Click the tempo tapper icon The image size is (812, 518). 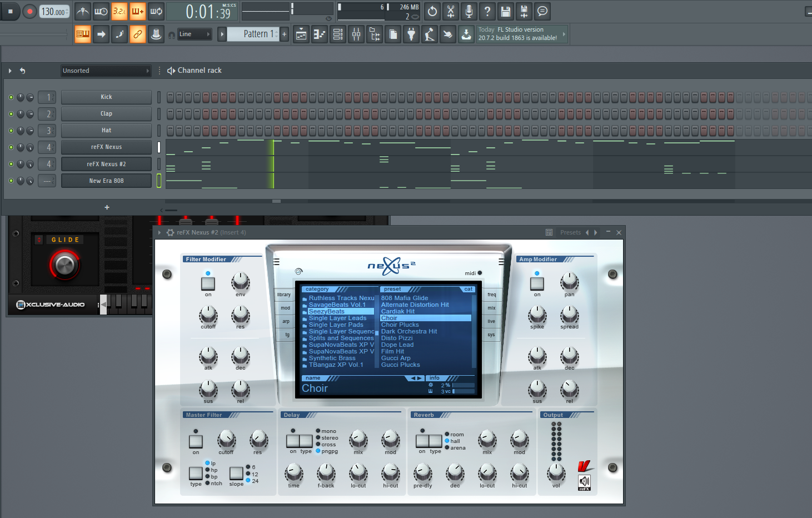coord(430,34)
